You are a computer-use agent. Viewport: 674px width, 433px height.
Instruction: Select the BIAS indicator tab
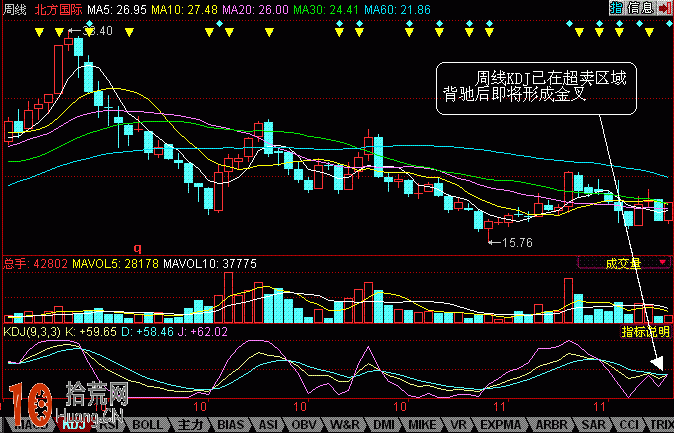coord(229,425)
